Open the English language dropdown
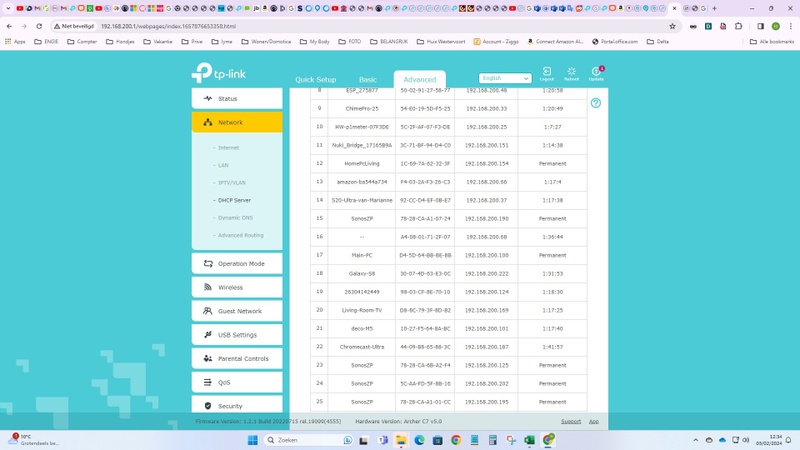Viewport: 800px width, 450px height. (505, 78)
